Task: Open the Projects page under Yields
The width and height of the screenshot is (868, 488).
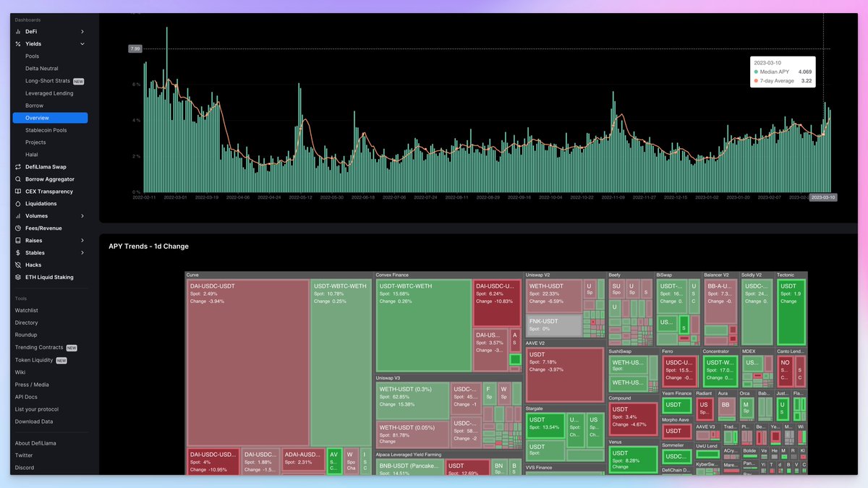Action: [35, 142]
